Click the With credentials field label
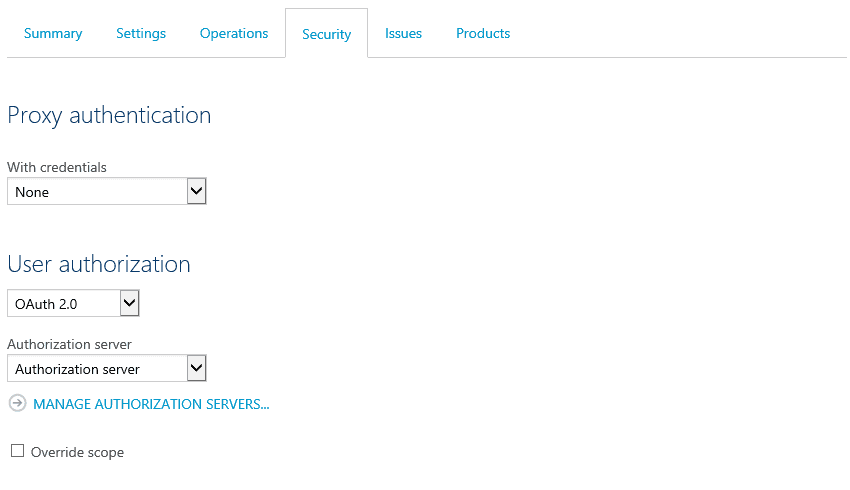 [x=57, y=167]
